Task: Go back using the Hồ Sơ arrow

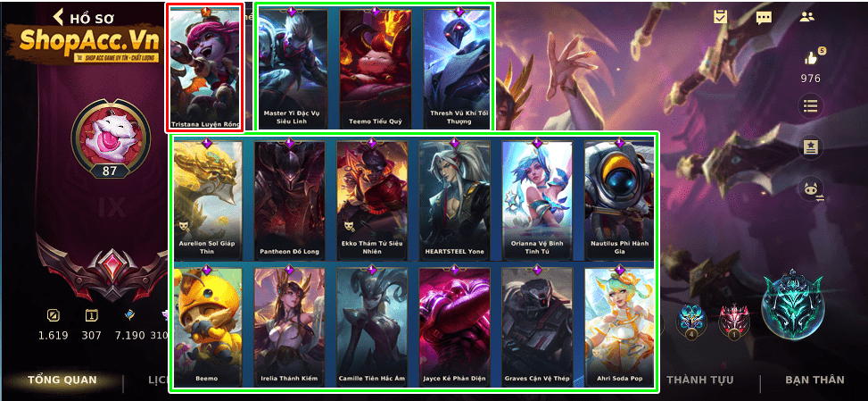Action: (58, 17)
